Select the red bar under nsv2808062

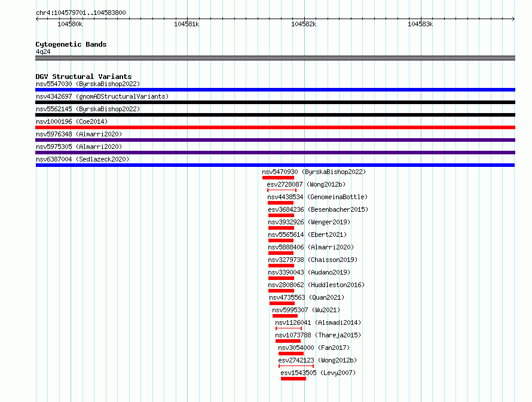[x=282, y=291]
